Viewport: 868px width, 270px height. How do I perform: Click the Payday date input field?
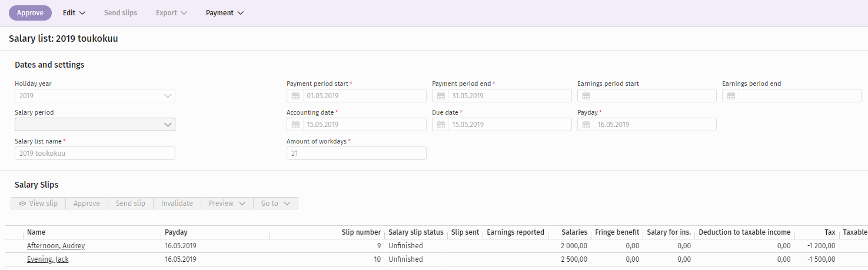pyautogui.click(x=647, y=125)
